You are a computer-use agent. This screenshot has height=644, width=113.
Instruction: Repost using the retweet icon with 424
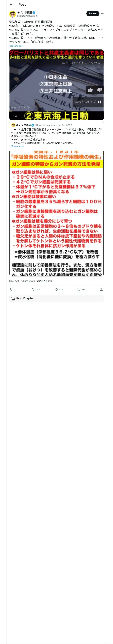click(36, 289)
